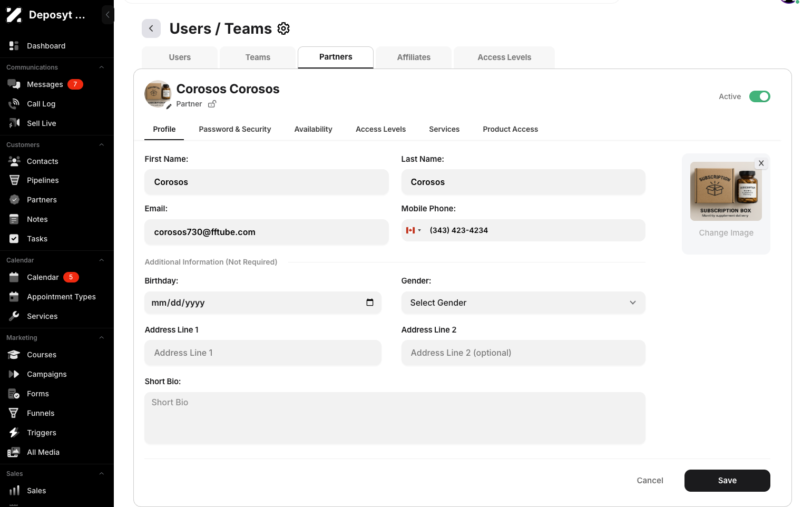Toggle the Active switch off
This screenshot has height=507, width=812.
(x=760, y=96)
